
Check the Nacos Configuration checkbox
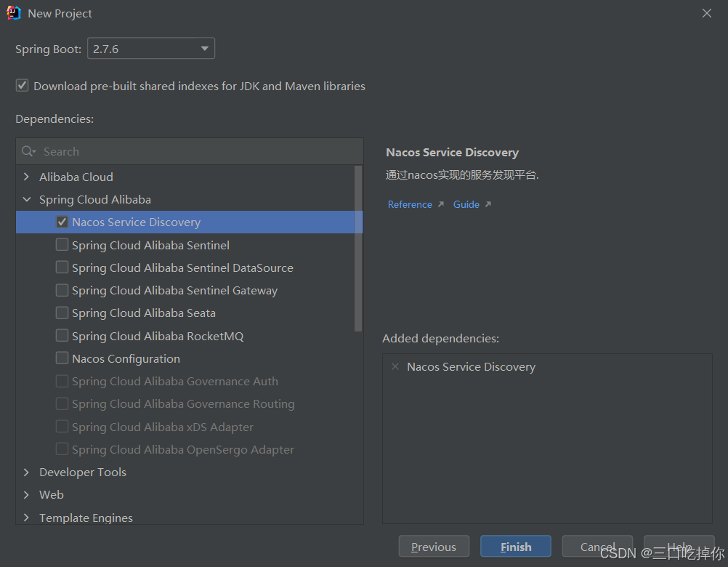(x=62, y=358)
